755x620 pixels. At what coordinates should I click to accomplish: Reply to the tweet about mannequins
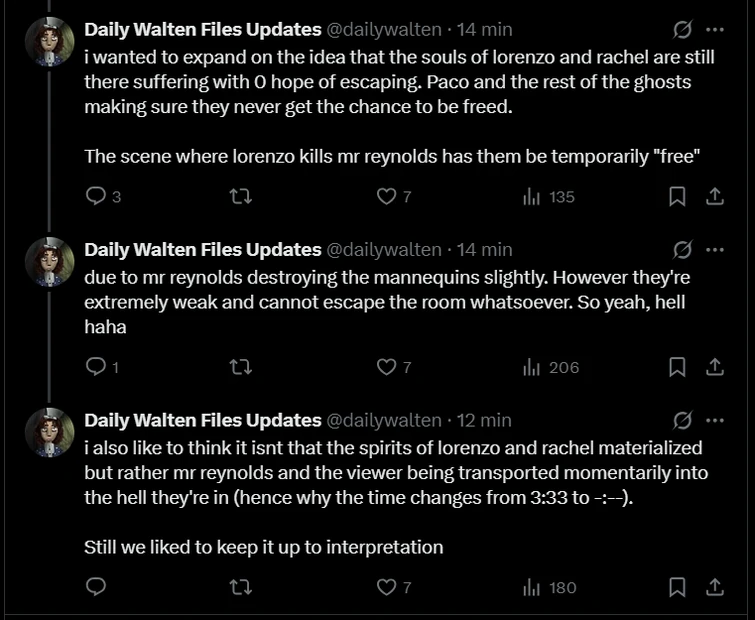pos(96,367)
